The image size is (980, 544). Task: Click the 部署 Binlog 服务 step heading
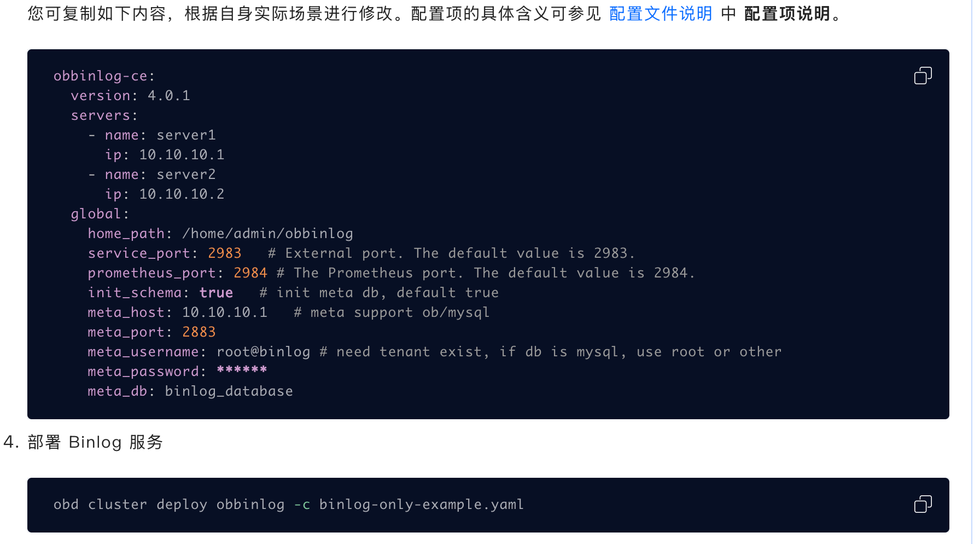pyautogui.click(x=95, y=442)
